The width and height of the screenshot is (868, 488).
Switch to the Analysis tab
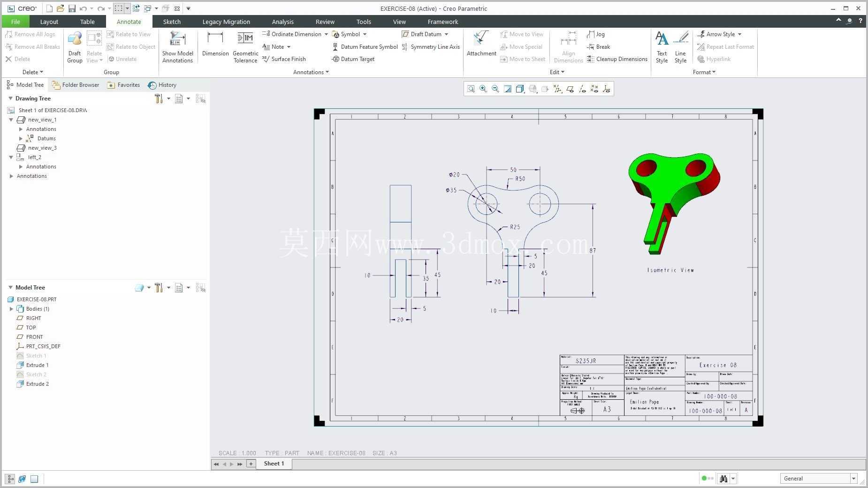pyautogui.click(x=282, y=22)
